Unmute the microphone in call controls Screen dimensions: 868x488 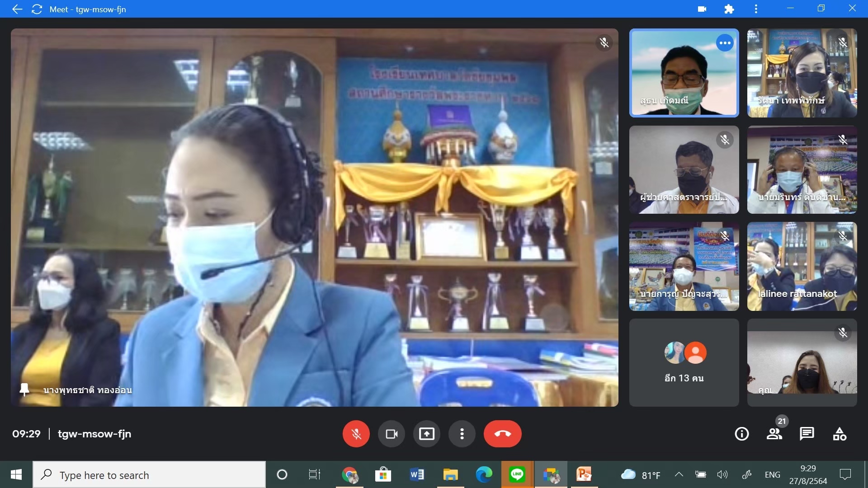coord(356,434)
